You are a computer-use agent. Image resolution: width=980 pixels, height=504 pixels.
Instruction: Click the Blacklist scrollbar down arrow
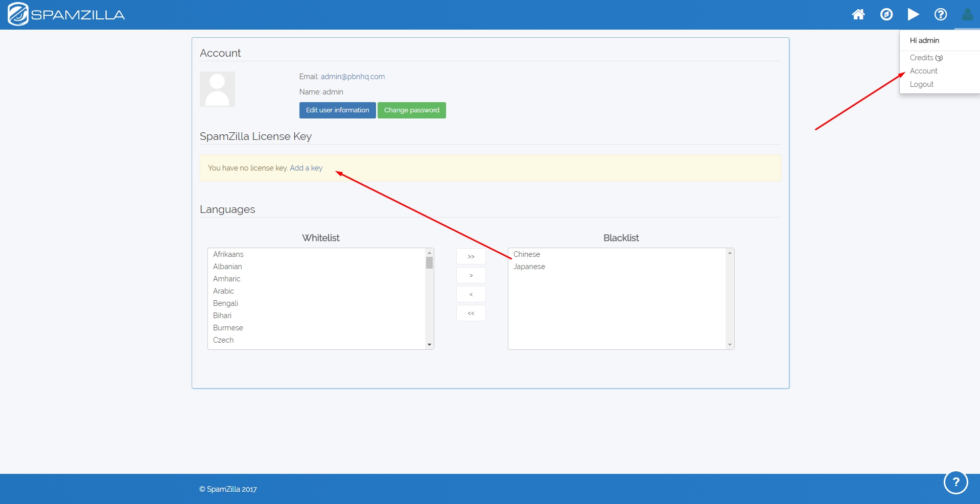(730, 345)
